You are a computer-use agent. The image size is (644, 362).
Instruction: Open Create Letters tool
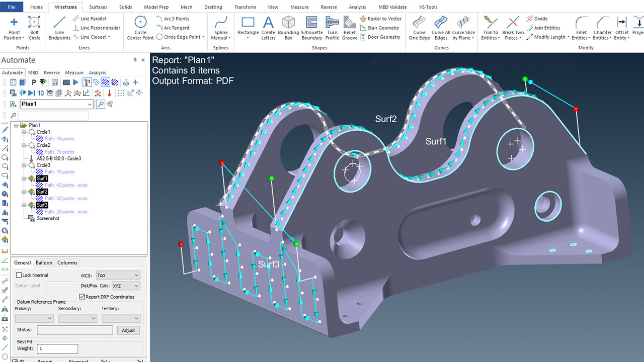click(268, 29)
